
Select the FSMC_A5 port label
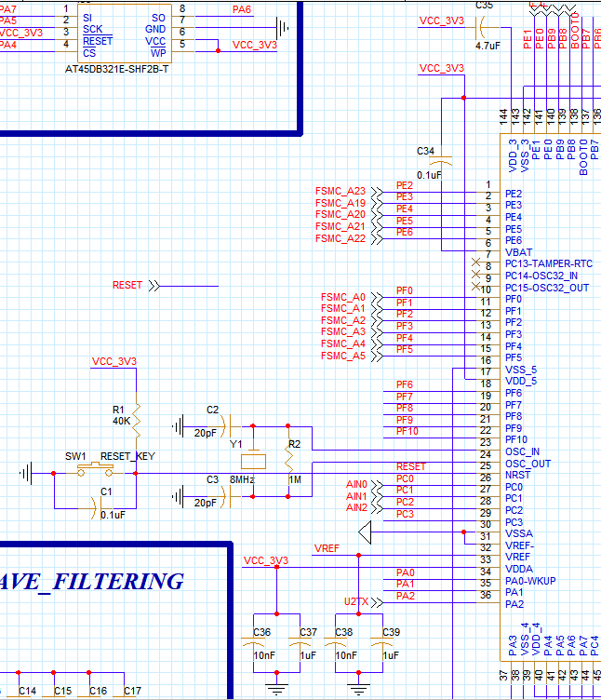point(343,356)
